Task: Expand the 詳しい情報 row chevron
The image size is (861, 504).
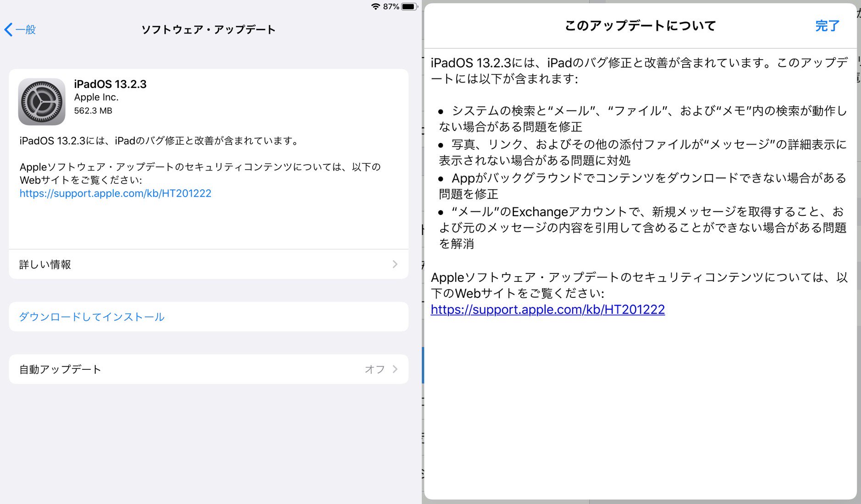Action: coord(395,264)
